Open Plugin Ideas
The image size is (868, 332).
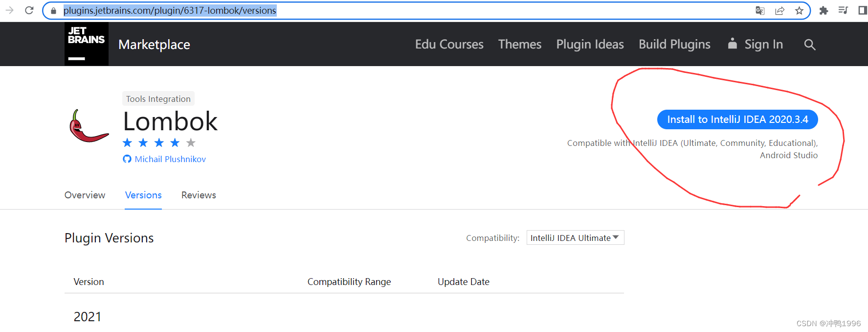point(590,45)
